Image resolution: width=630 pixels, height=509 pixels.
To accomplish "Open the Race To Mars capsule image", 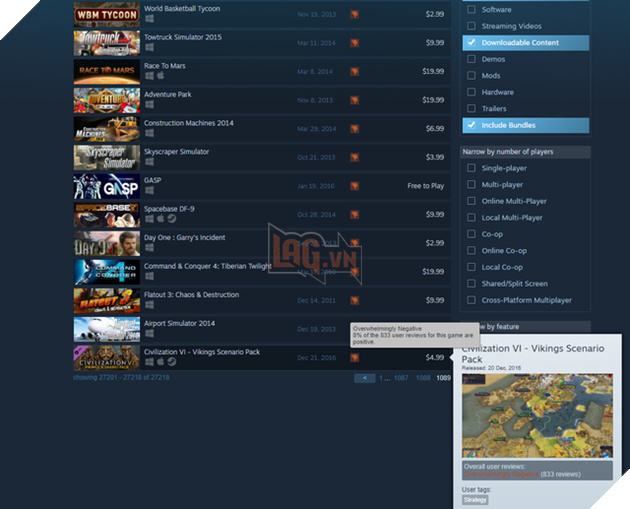I will tap(107, 72).
